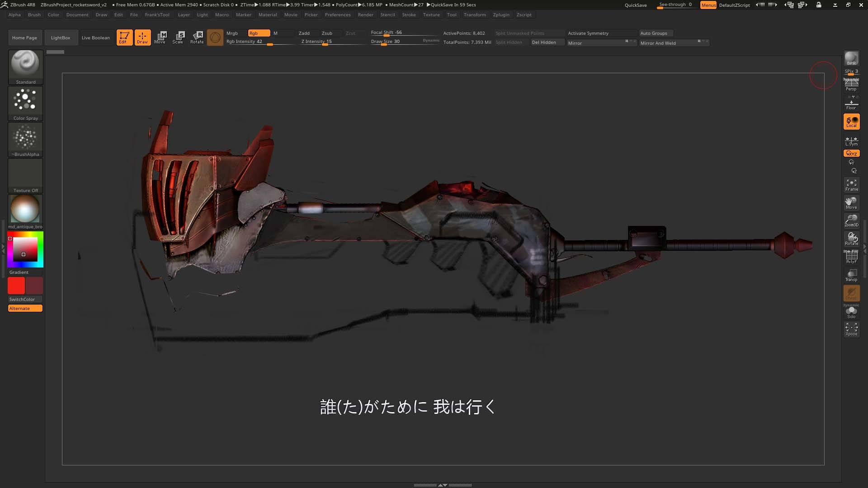The width and height of the screenshot is (868, 488).
Task: Toggle L.Sym local symmetry
Action: 851,141
